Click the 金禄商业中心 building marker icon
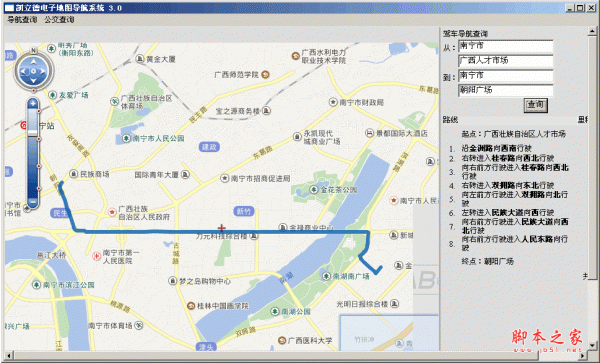Screen dimensions: 600x363 click(x=283, y=227)
